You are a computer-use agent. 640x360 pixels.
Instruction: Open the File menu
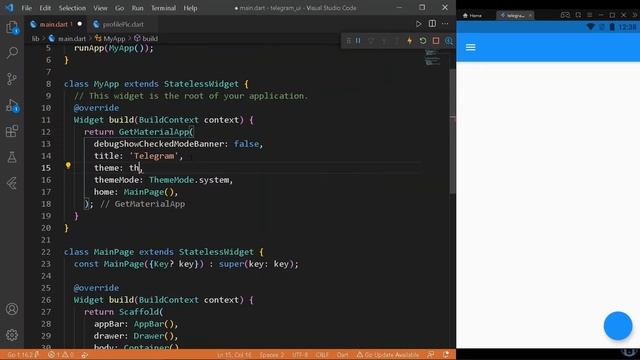27,8
